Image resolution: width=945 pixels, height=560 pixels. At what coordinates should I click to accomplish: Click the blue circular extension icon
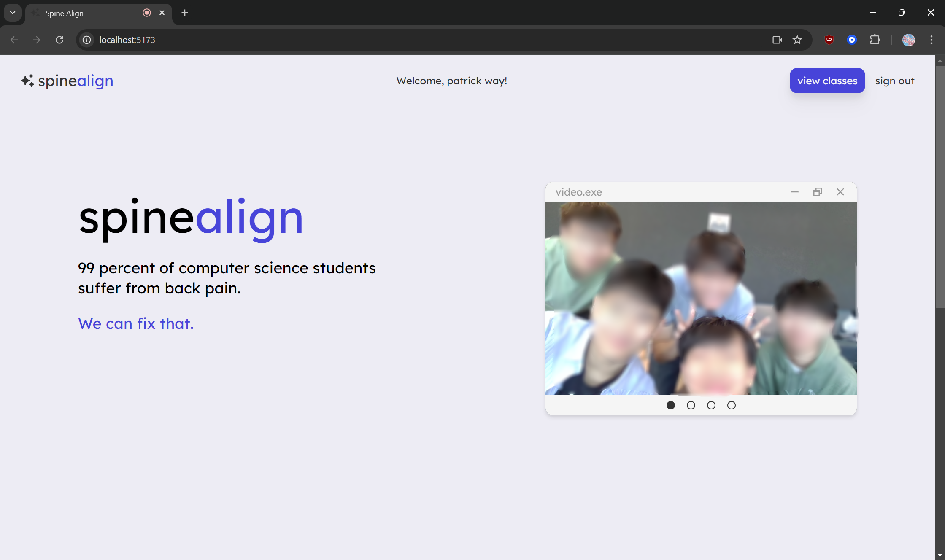point(852,40)
